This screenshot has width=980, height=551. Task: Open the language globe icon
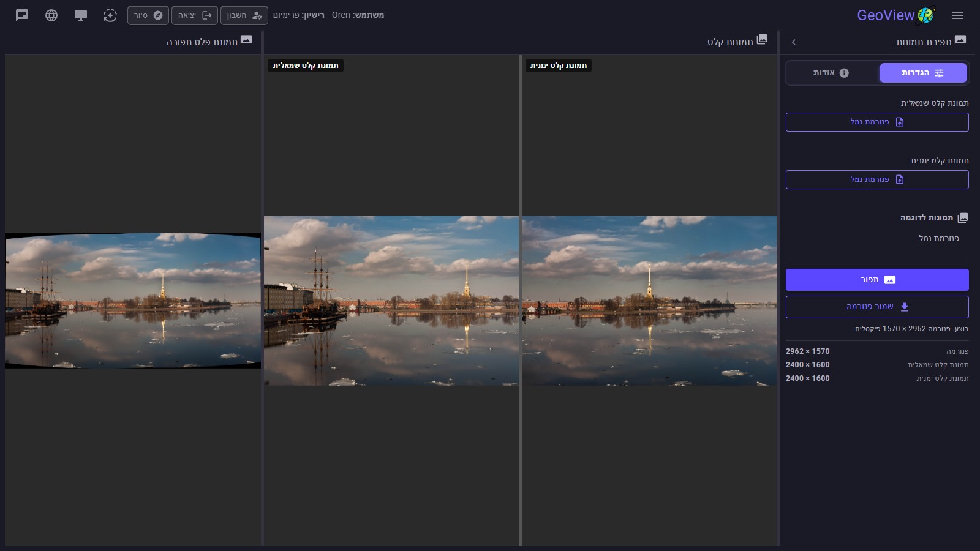pyautogui.click(x=51, y=15)
